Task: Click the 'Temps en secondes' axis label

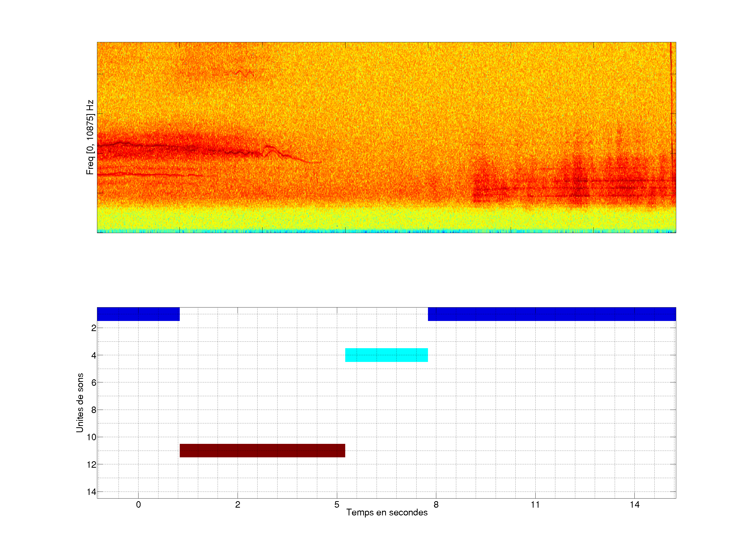Action: [387, 512]
